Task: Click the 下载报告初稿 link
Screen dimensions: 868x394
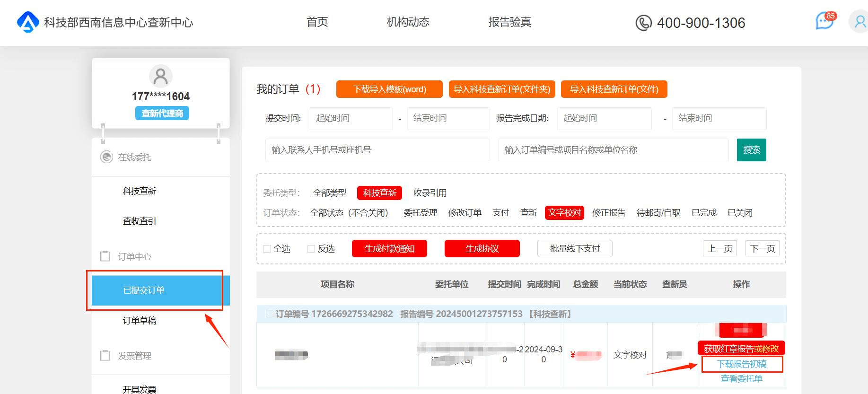Action: point(742,364)
